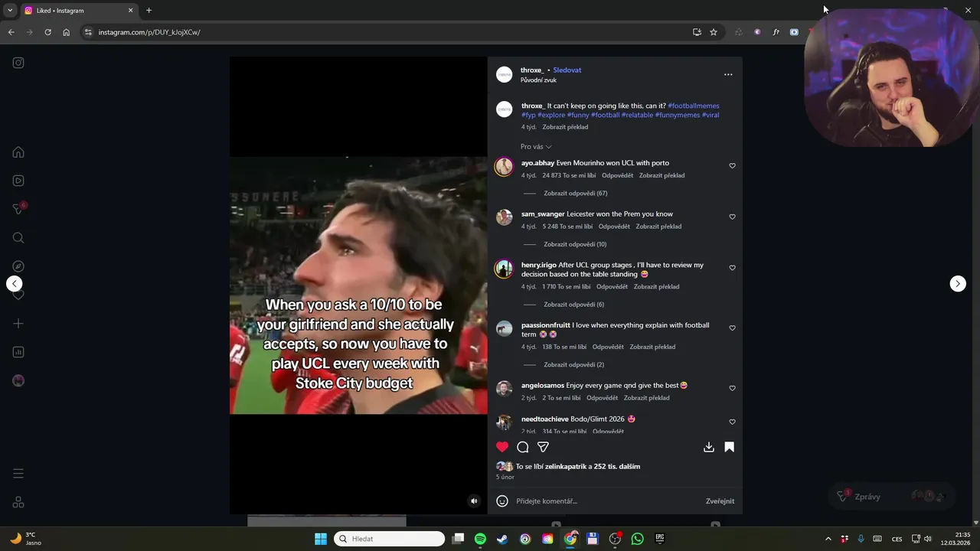This screenshot has width=980, height=551.
Task: Open emoji picker in comment box
Action: (x=502, y=501)
